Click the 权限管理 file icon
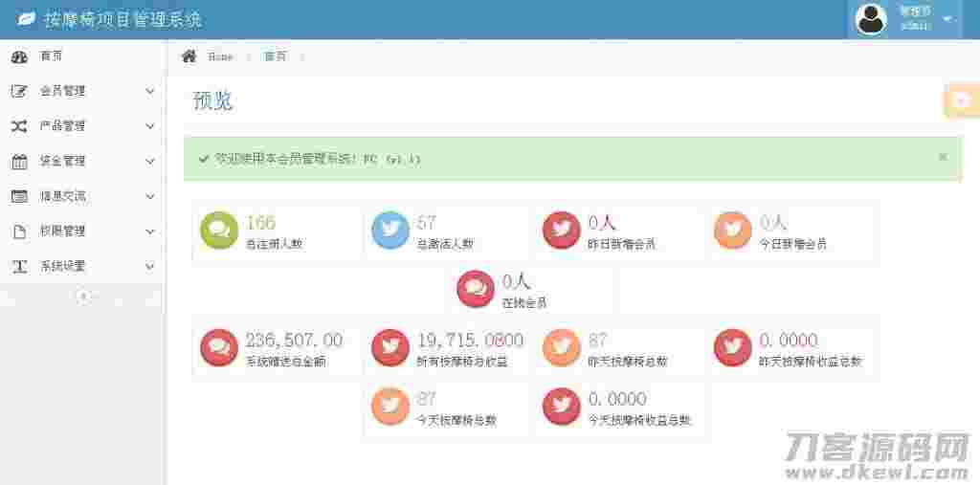This screenshot has height=485, width=980. click(19, 231)
